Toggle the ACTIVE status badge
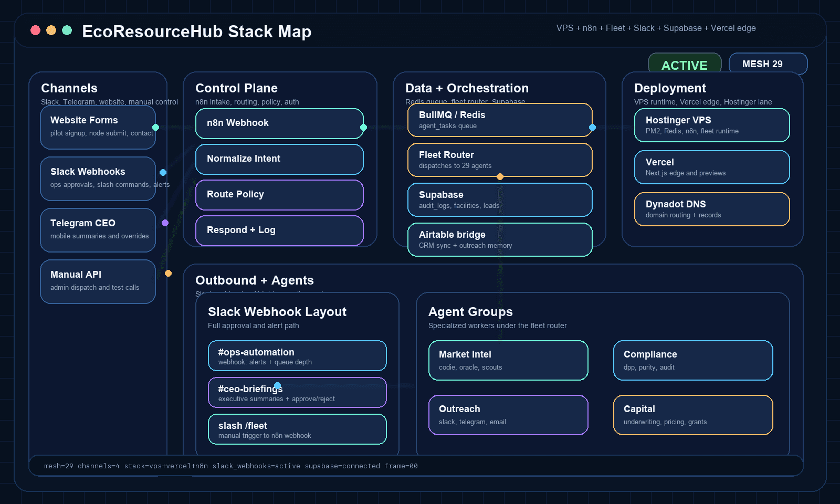 pyautogui.click(x=685, y=64)
